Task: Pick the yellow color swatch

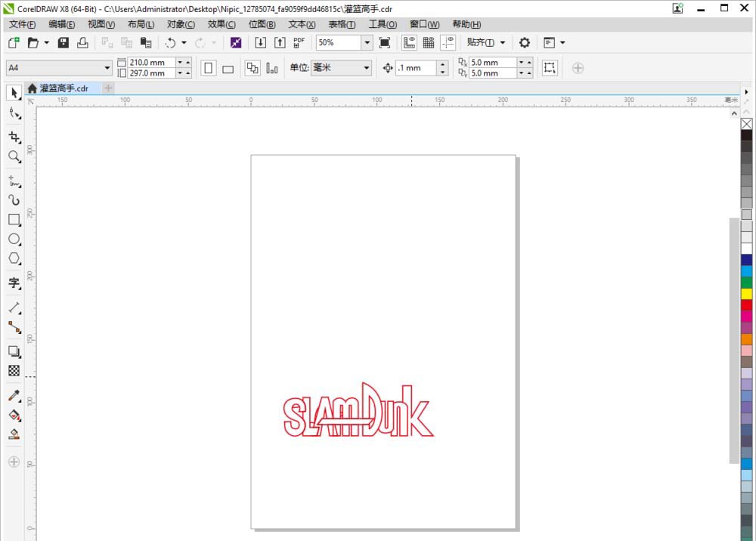Action: 746,294
